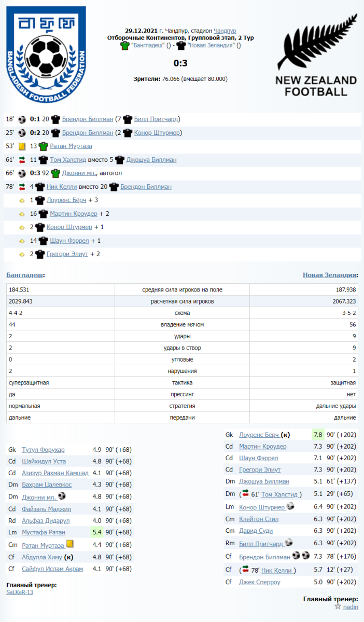Viewport: 364px width, 622px height.
Task: Click ball icon next to Джонни мл. in lineup
Action: tap(62, 496)
